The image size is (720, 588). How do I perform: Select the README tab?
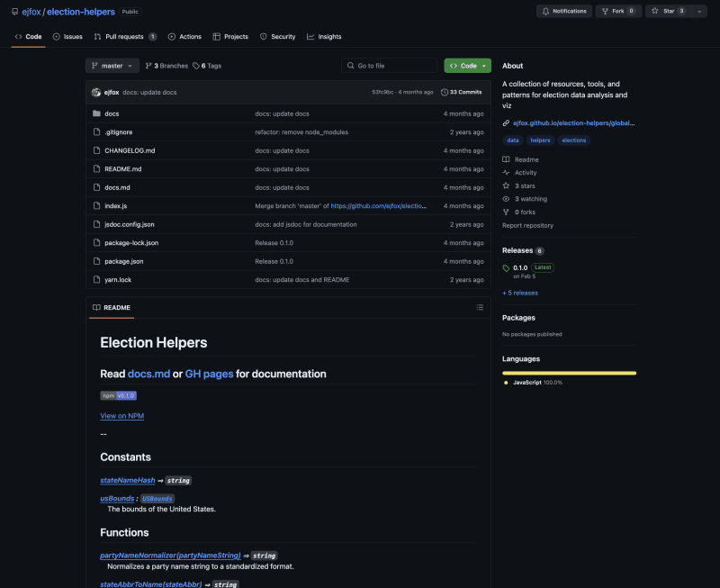coord(112,308)
